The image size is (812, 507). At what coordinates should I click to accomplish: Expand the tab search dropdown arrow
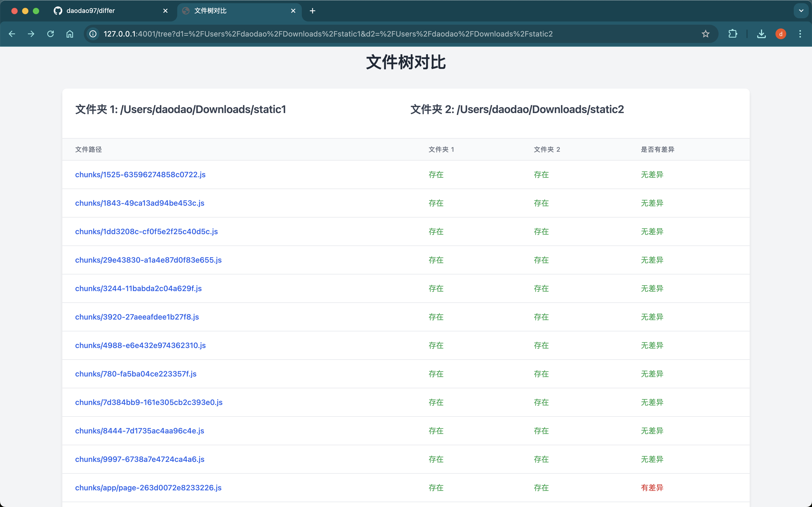(801, 11)
